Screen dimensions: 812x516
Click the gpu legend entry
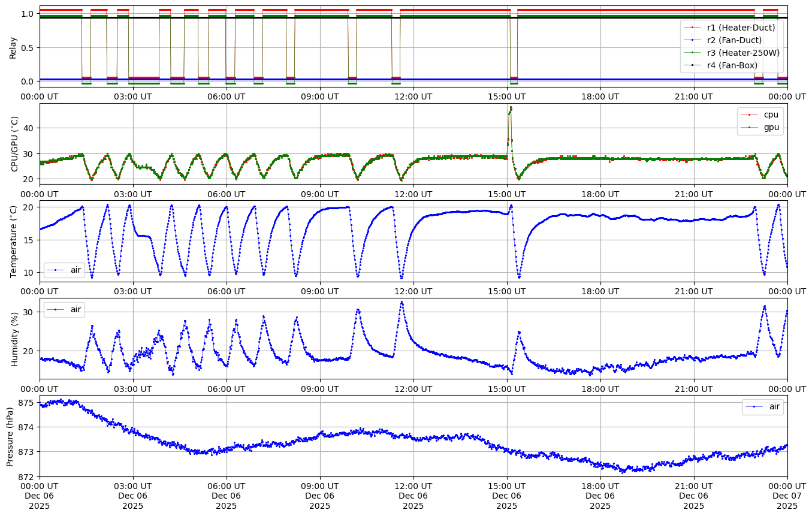tap(771, 127)
